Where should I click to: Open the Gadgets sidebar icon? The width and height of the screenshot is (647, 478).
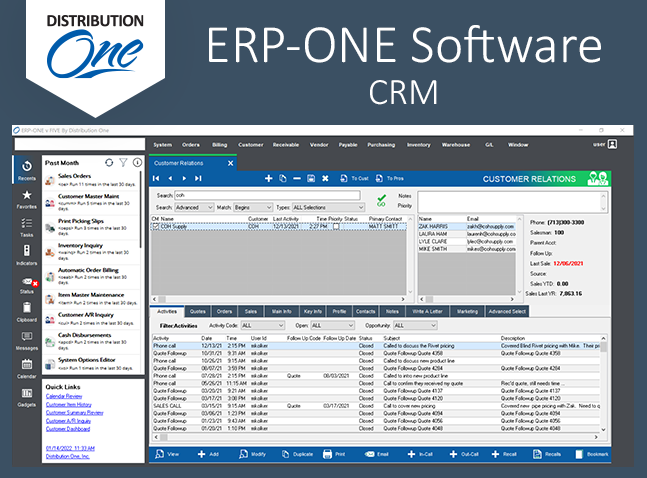click(27, 397)
